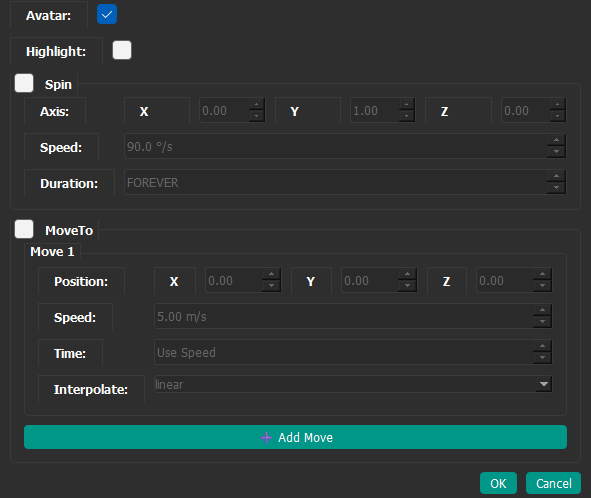591x498 pixels.
Task: Click the MoveTo group label text
Action: pos(69,230)
